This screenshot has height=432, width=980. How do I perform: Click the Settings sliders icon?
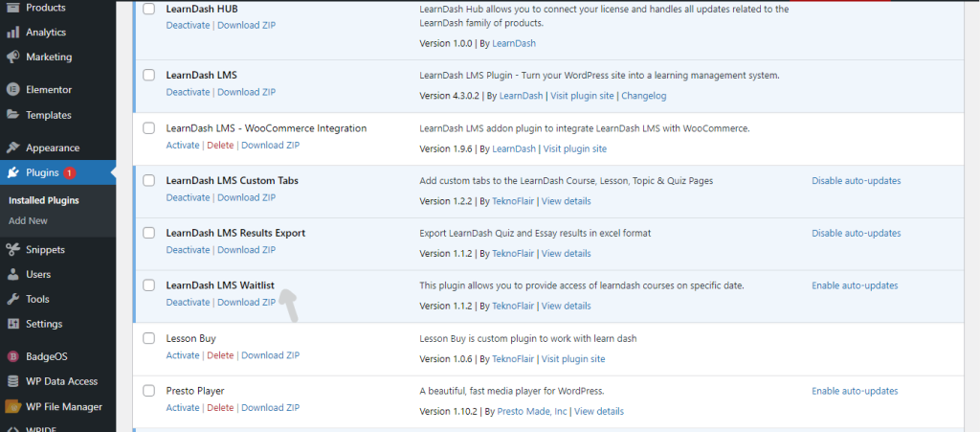(12, 324)
